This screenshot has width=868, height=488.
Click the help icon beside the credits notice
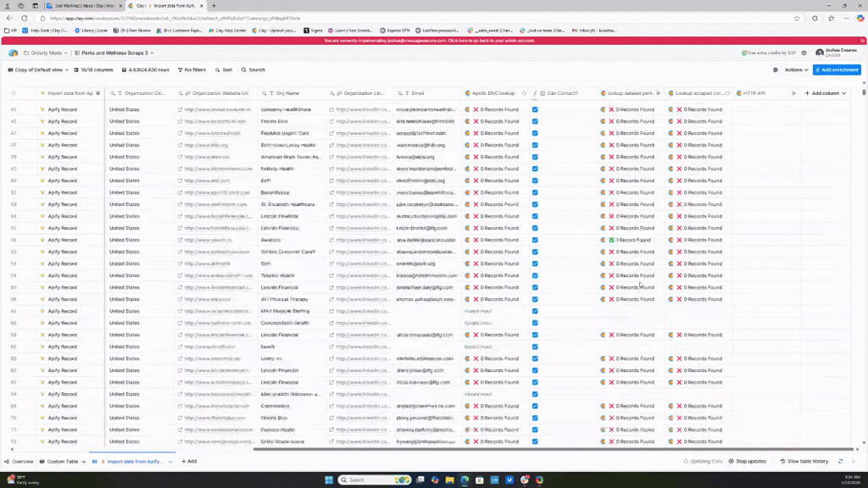(806, 53)
